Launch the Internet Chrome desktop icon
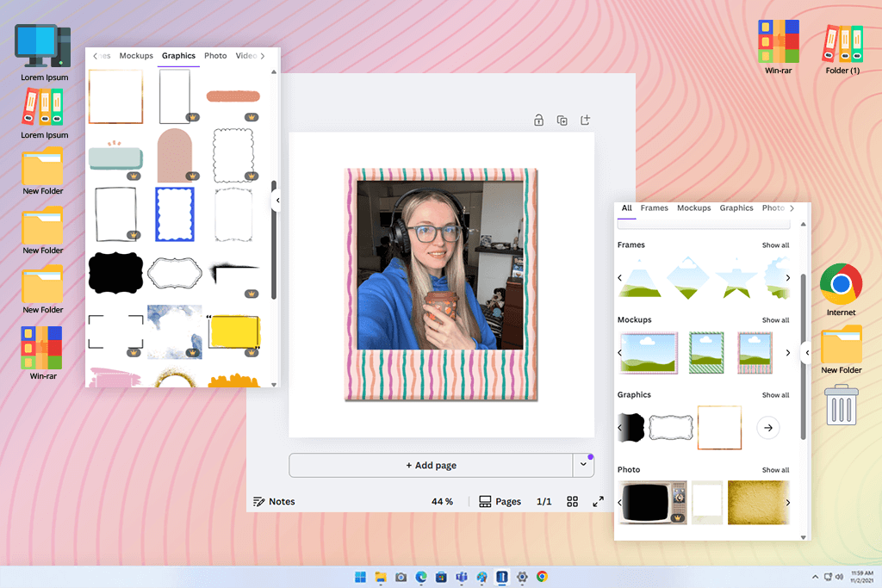This screenshot has width=882, height=588. [841, 289]
